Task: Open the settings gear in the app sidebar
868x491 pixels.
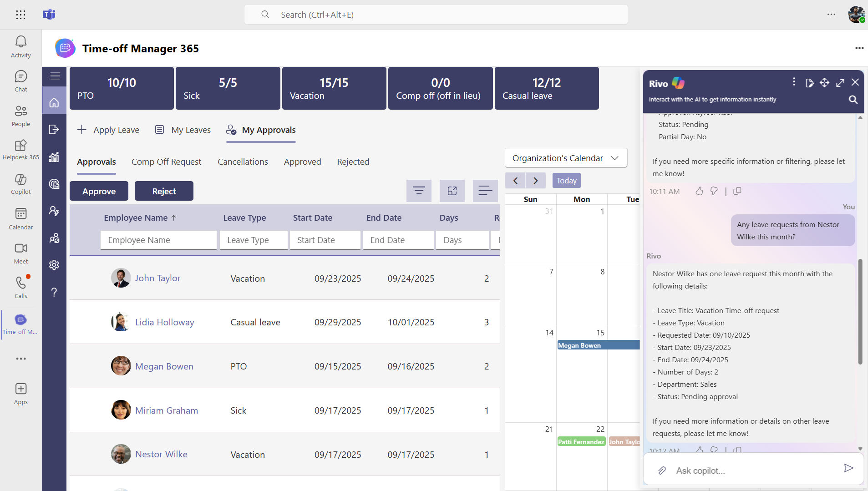Action: point(54,265)
